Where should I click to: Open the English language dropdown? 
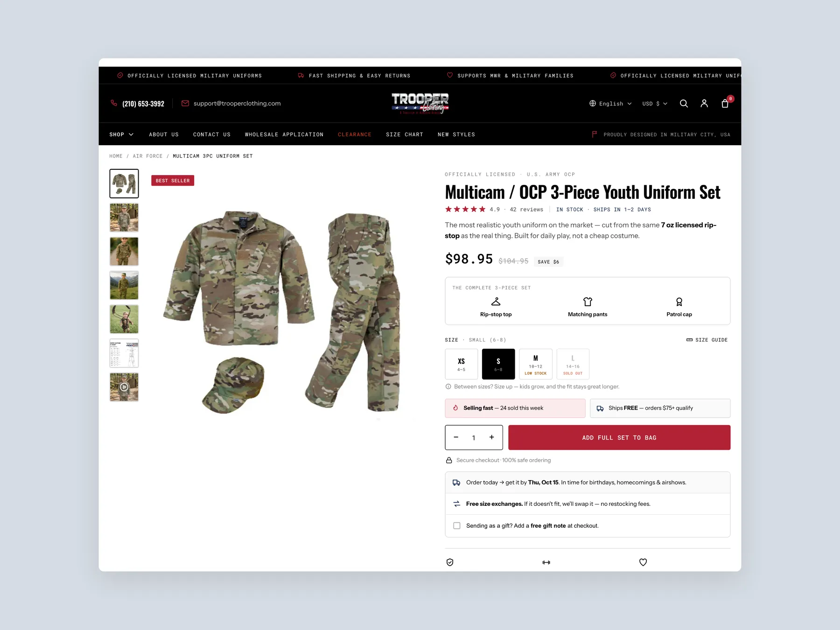tap(610, 104)
